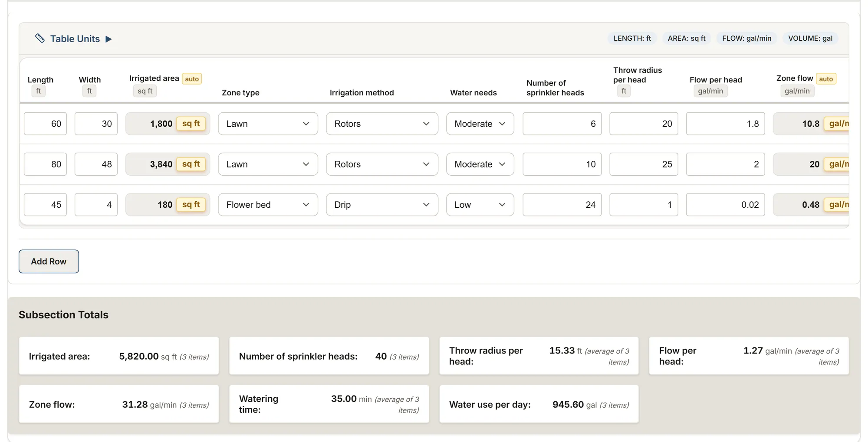The image size is (868, 442).
Task: Edit the Width field showing 48
Action: click(96, 164)
